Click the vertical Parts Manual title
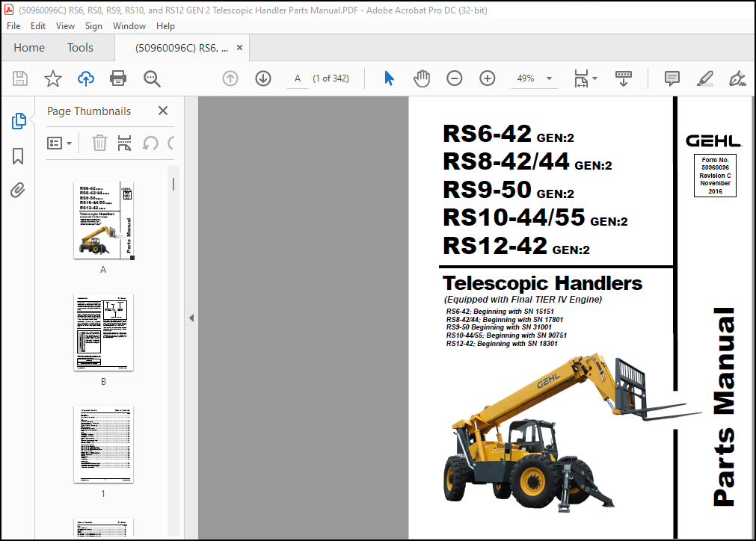This screenshot has height=541, width=756. coord(725,406)
